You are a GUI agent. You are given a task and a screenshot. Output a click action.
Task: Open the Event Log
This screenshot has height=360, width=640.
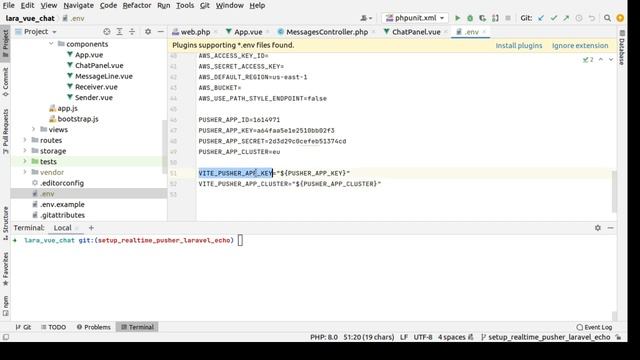[x=594, y=327]
